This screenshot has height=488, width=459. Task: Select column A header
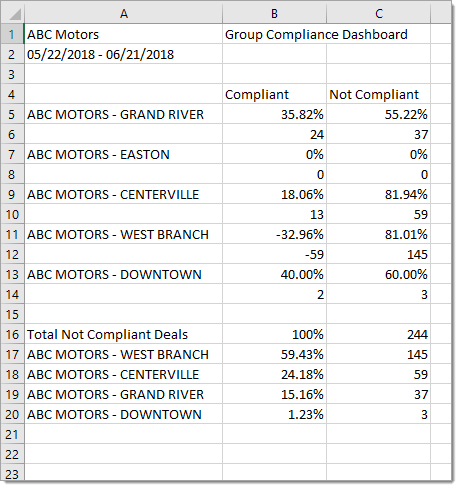(123, 14)
